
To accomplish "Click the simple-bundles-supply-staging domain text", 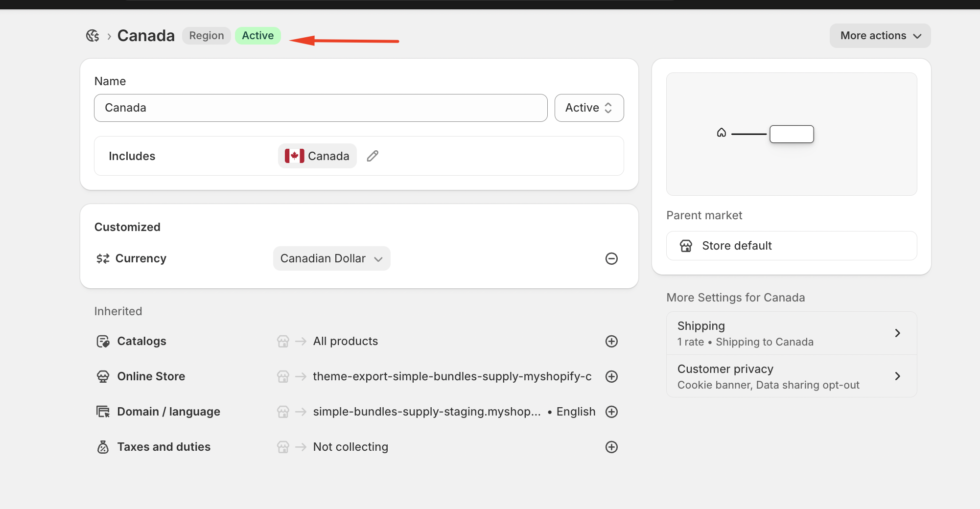I will click(427, 412).
